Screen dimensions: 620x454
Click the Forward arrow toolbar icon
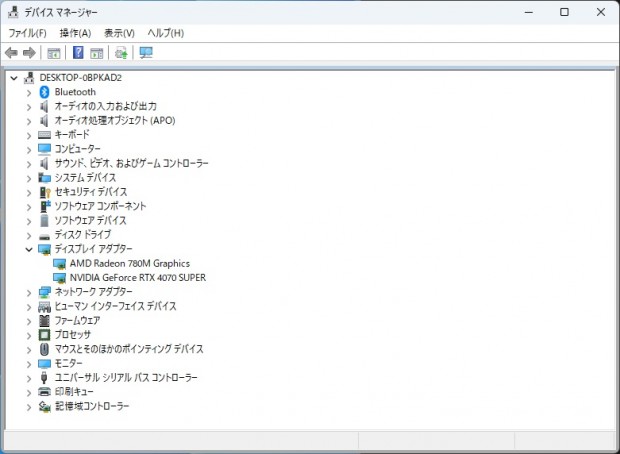coord(29,53)
